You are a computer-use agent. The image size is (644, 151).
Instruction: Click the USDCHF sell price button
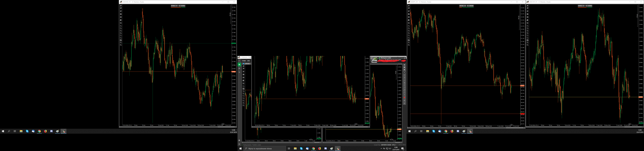coord(581,6)
